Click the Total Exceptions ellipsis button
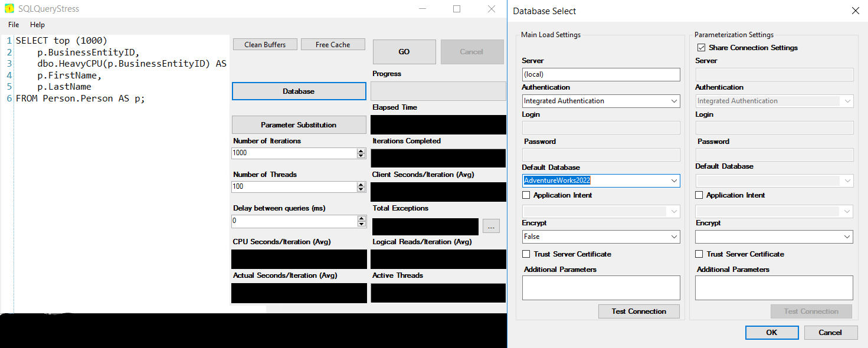868x348 pixels. (491, 226)
